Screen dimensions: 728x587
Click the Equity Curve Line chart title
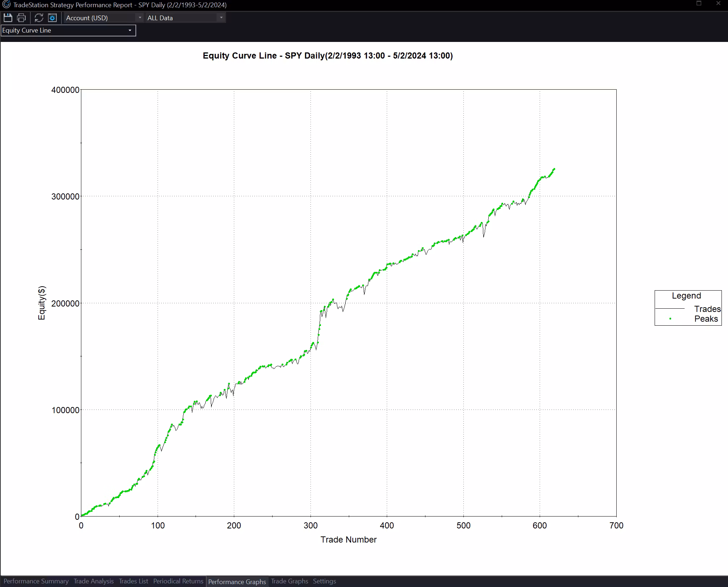click(327, 56)
